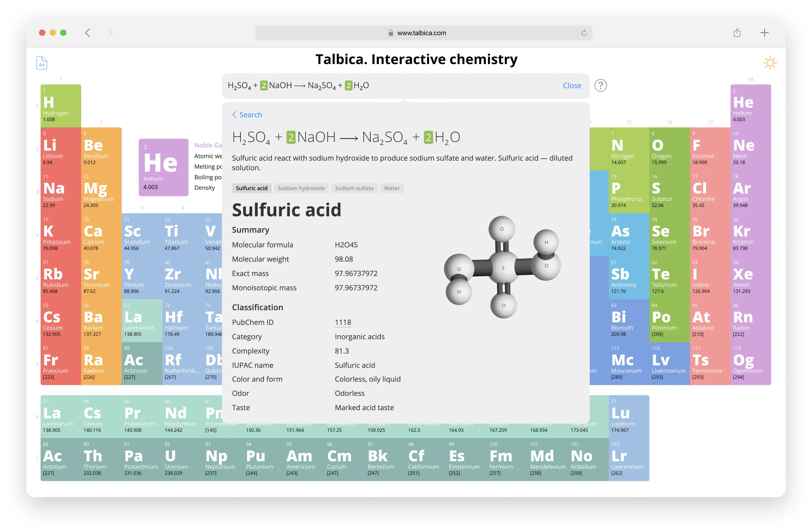Choose the Argon element tile
This screenshot has height=532, width=812.
[x=751, y=192]
